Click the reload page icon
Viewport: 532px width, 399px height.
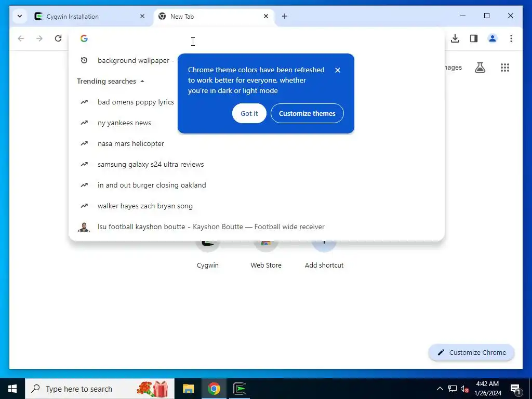tap(58, 38)
